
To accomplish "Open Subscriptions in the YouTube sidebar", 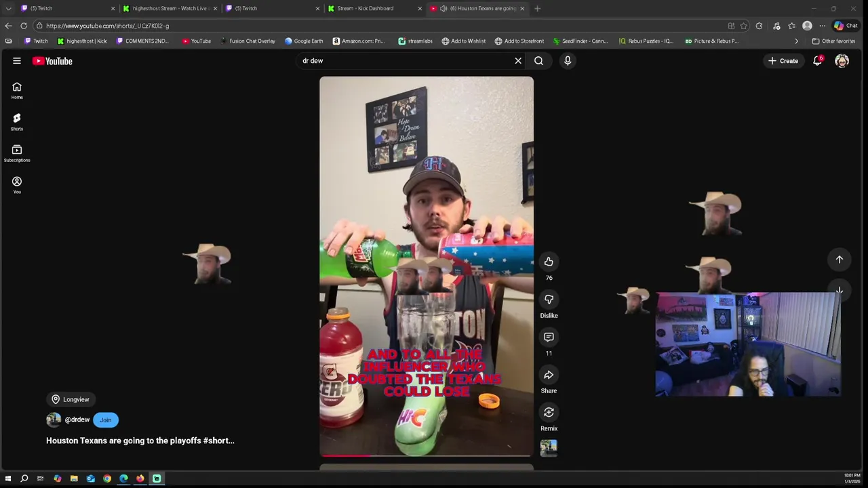I will click(17, 154).
